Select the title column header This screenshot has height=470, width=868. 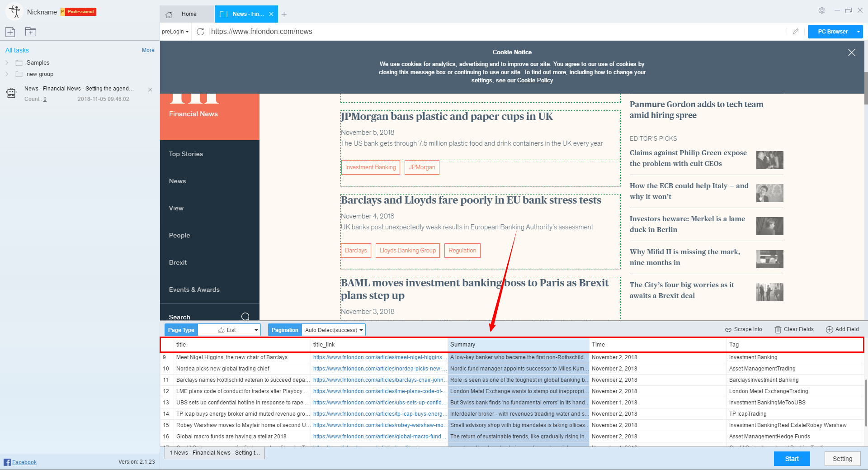pos(242,345)
